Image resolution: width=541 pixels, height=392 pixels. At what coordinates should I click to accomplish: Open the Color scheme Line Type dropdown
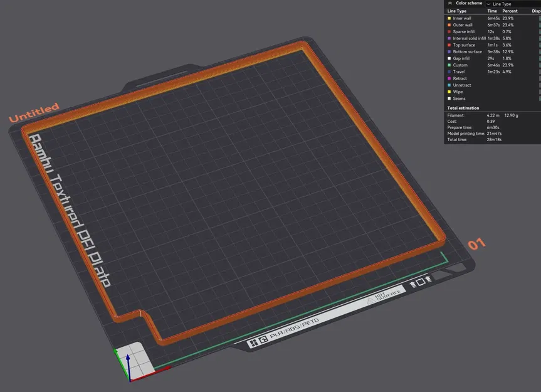click(x=513, y=4)
